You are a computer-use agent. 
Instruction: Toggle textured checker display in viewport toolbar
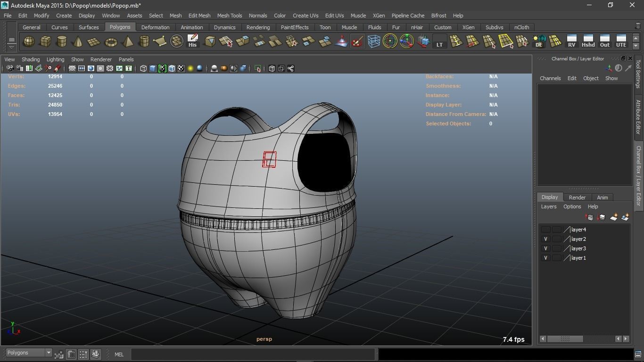(x=181, y=69)
